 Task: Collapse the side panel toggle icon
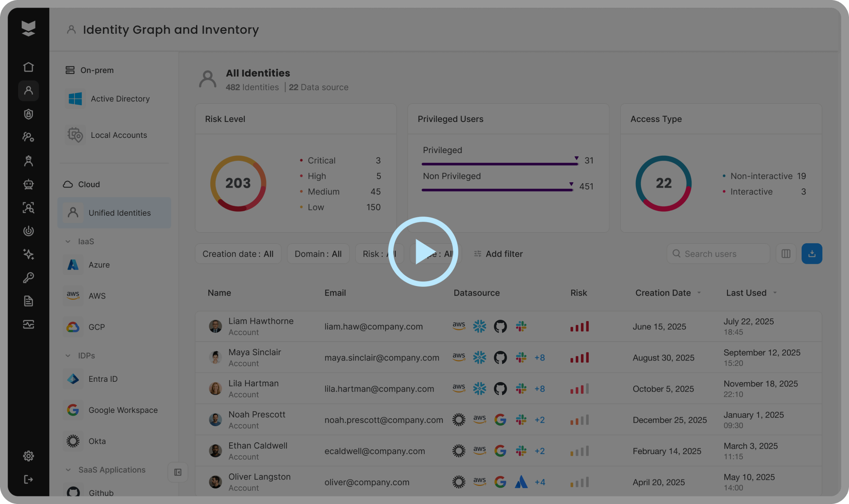[x=178, y=472]
